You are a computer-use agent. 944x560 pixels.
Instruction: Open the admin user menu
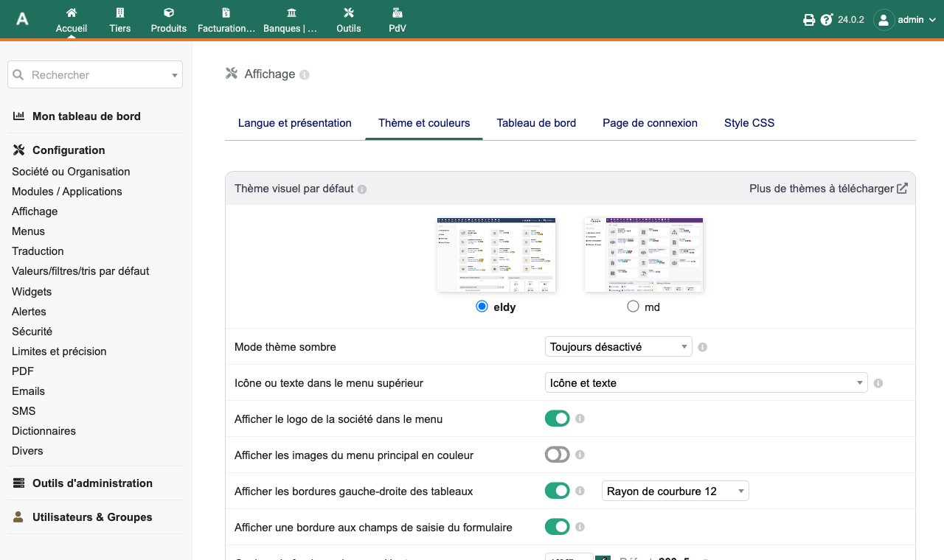click(x=905, y=20)
